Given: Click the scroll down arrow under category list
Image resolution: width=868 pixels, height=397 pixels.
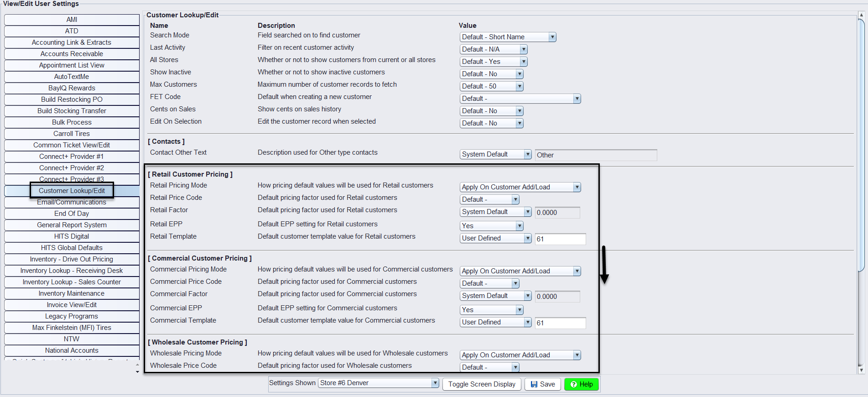Looking at the screenshot, I should 137,372.
